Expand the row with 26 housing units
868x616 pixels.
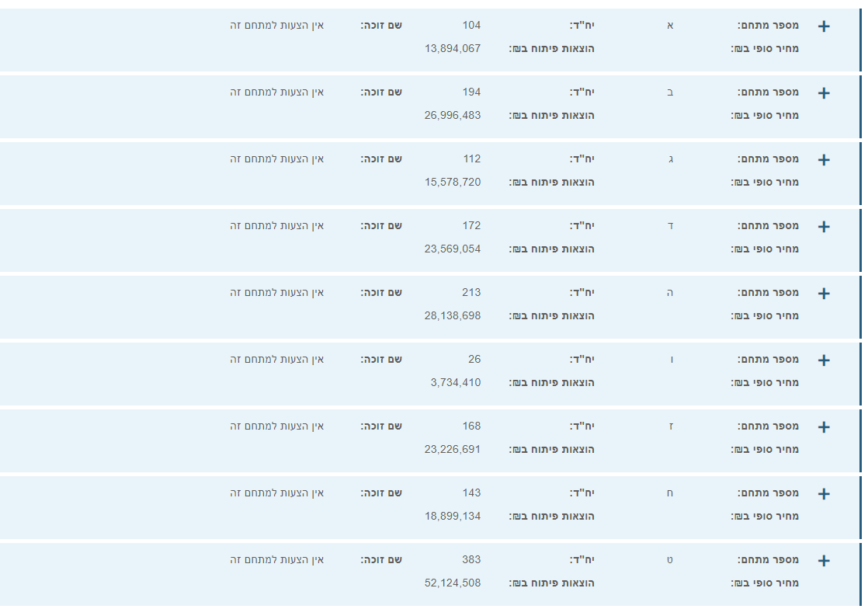tap(824, 360)
